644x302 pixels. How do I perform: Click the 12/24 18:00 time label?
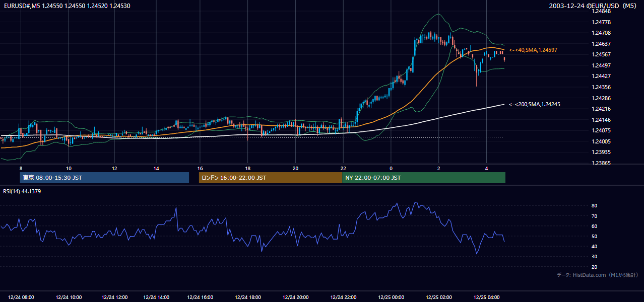247,297
